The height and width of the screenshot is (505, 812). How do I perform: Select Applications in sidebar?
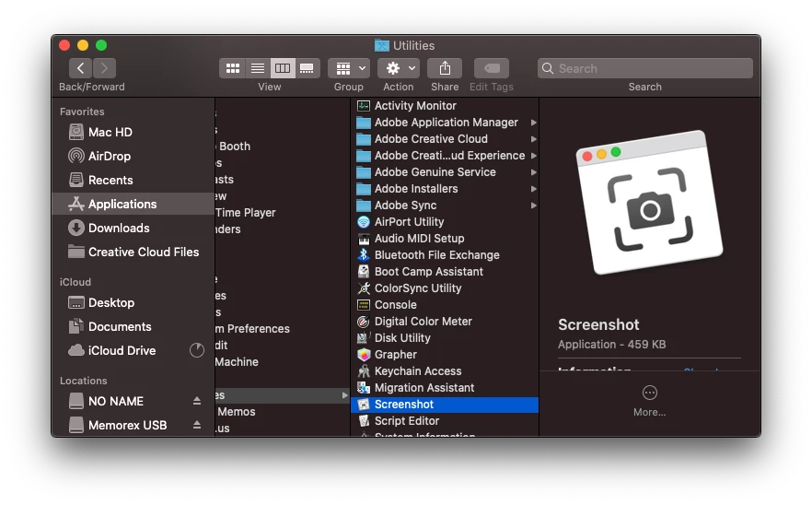point(133,204)
